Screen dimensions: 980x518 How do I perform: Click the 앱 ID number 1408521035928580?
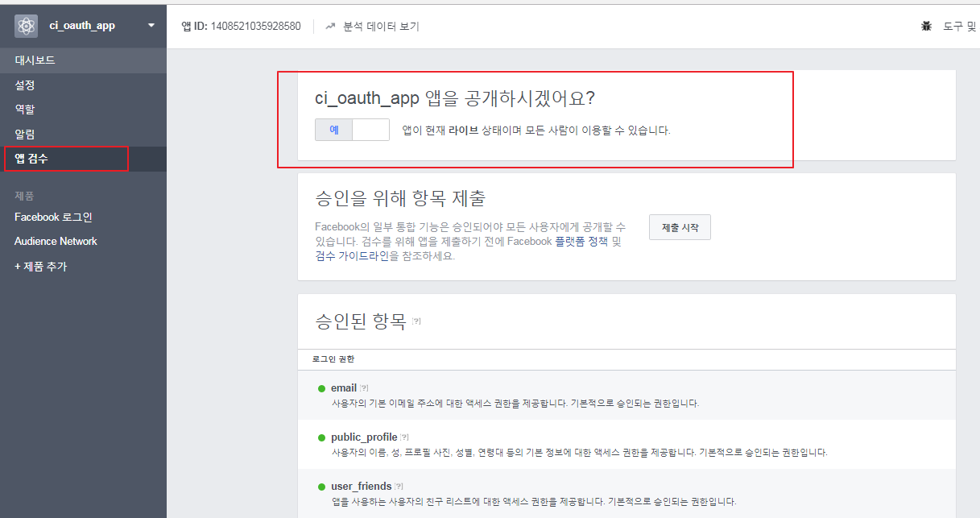tap(255, 27)
